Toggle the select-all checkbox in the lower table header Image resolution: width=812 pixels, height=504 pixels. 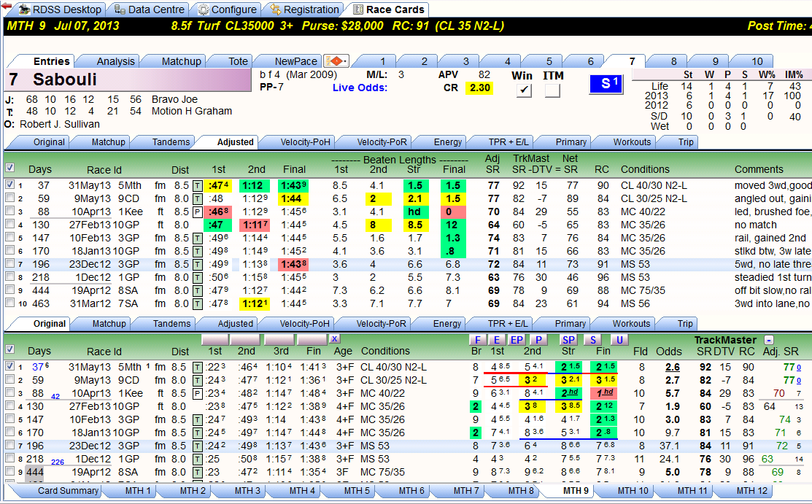[9, 349]
